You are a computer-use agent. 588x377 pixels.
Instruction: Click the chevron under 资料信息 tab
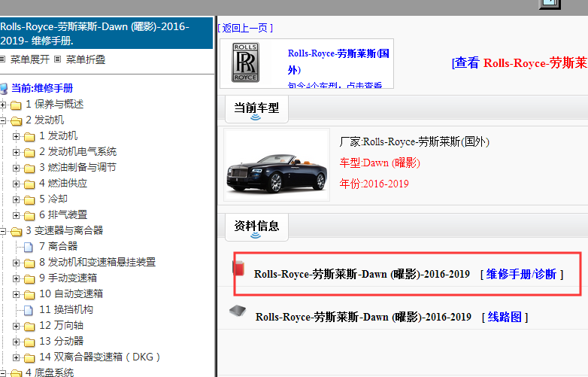[x=256, y=236]
